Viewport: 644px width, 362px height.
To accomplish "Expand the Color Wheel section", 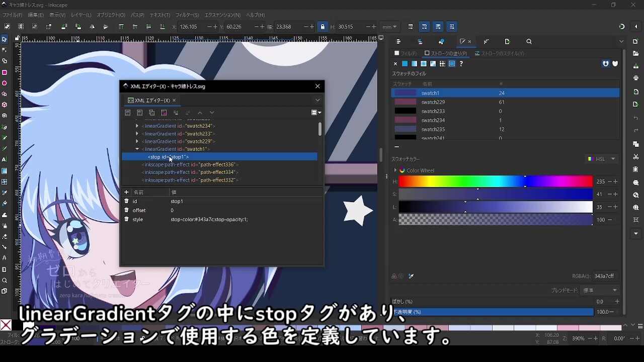I will 395,170.
